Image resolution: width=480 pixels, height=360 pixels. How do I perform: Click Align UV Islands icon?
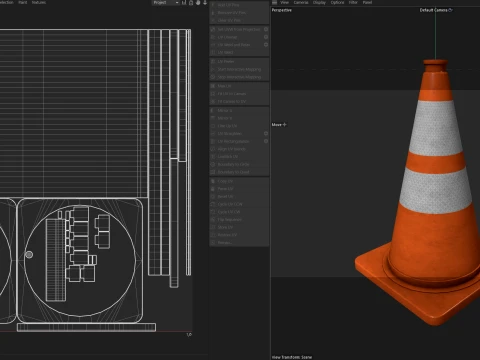(213, 149)
